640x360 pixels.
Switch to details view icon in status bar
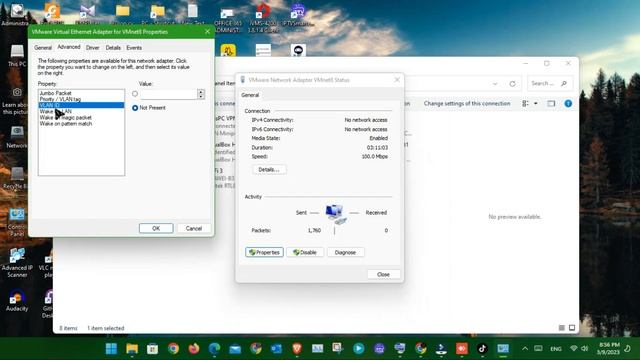(562, 328)
